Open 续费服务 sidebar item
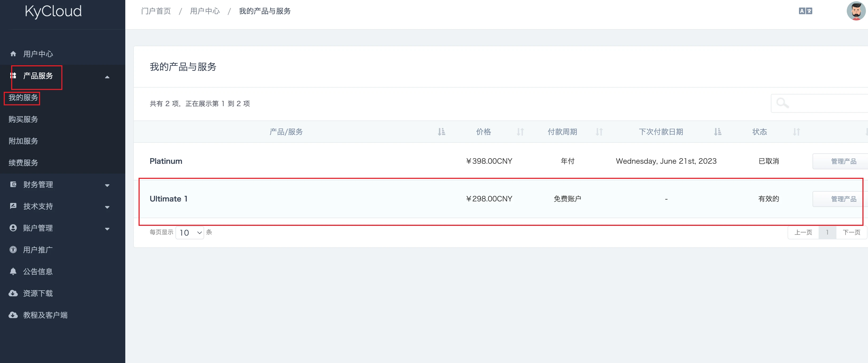Image resolution: width=868 pixels, height=363 pixels. [23, 163]
